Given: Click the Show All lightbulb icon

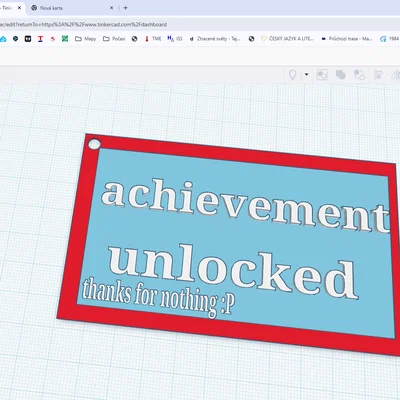Looking at the screenshot, I should coord(292,75).
